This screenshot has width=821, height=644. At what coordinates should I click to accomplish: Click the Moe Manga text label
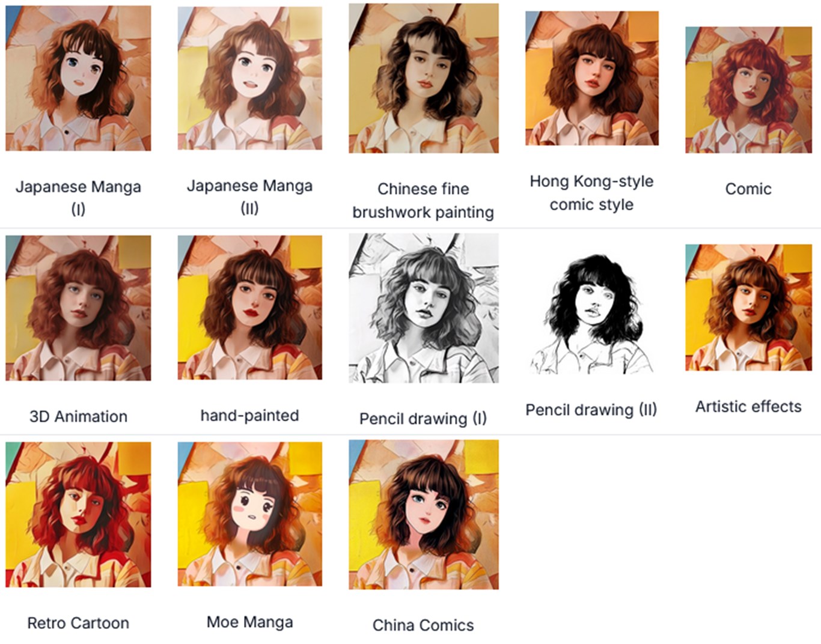tap(250, 622)
